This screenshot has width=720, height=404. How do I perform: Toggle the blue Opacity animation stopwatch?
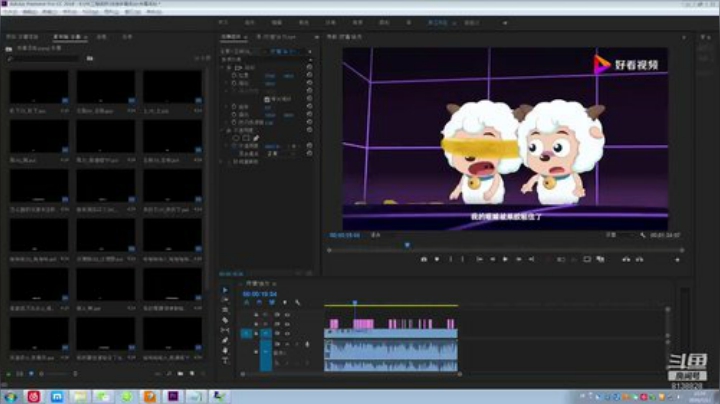pos(234,146)
